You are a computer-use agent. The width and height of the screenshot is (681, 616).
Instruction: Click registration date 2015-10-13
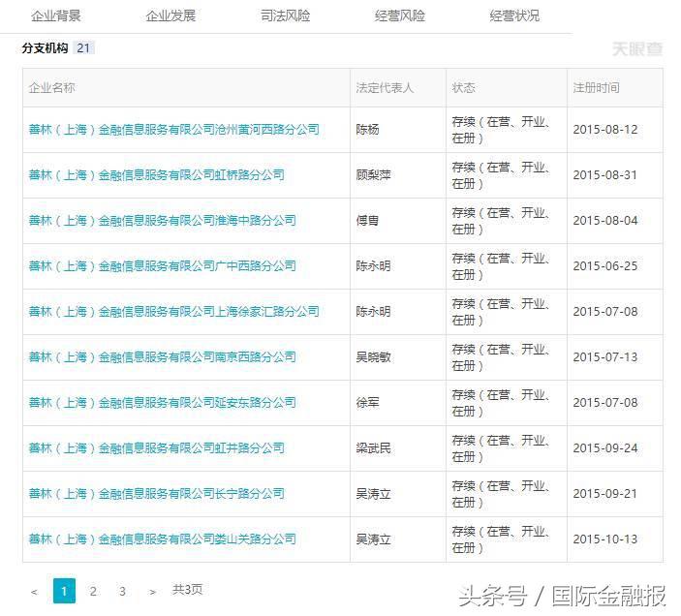pos(605,539)
